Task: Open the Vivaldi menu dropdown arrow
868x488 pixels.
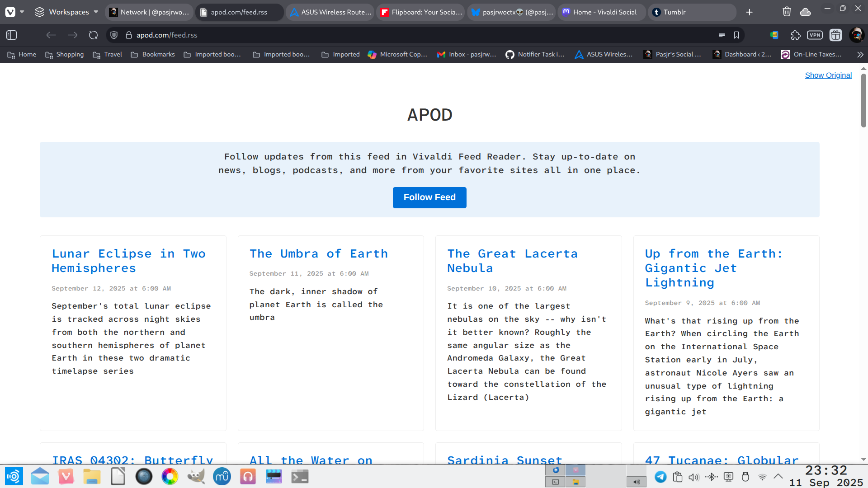Action: [22, 12]
